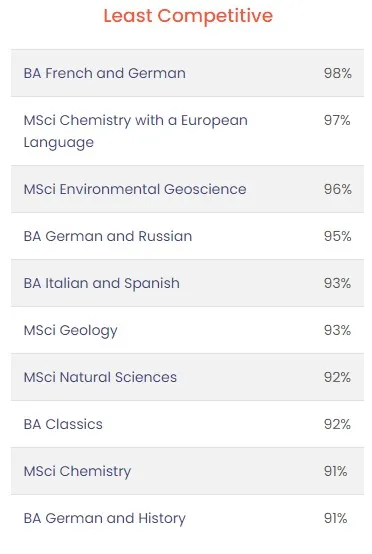Click the BA Italian and Spanish row
Viewport: 372px width, 554px height.
coord(187,283)
